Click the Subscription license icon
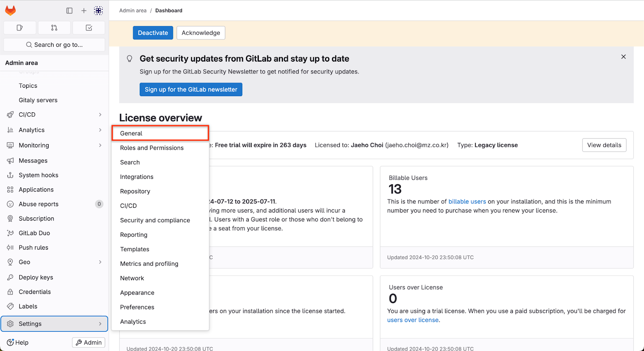The height and width of the screenshot is (351, 644). pyautogui.click(x=10, y=219)
